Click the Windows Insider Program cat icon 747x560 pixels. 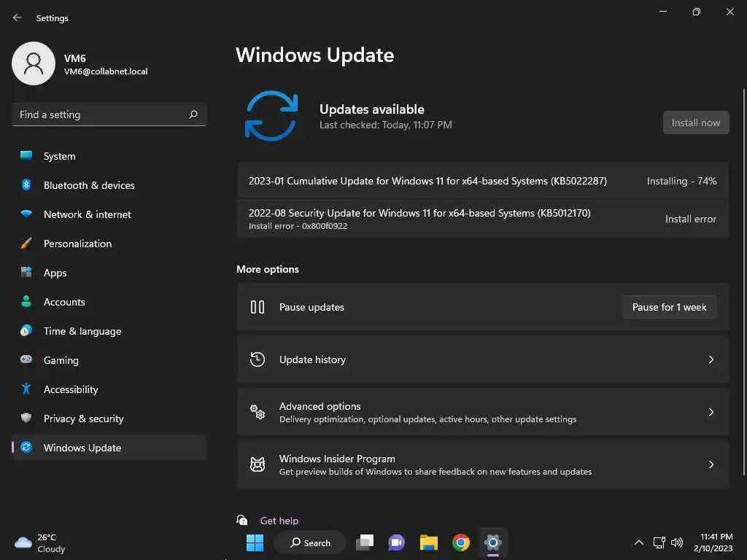tap(258, 464)
